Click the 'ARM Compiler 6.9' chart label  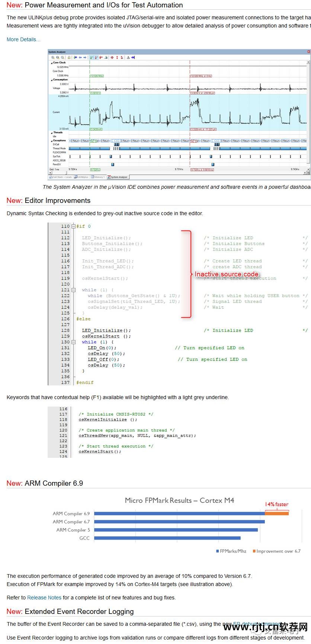(71, 514)
